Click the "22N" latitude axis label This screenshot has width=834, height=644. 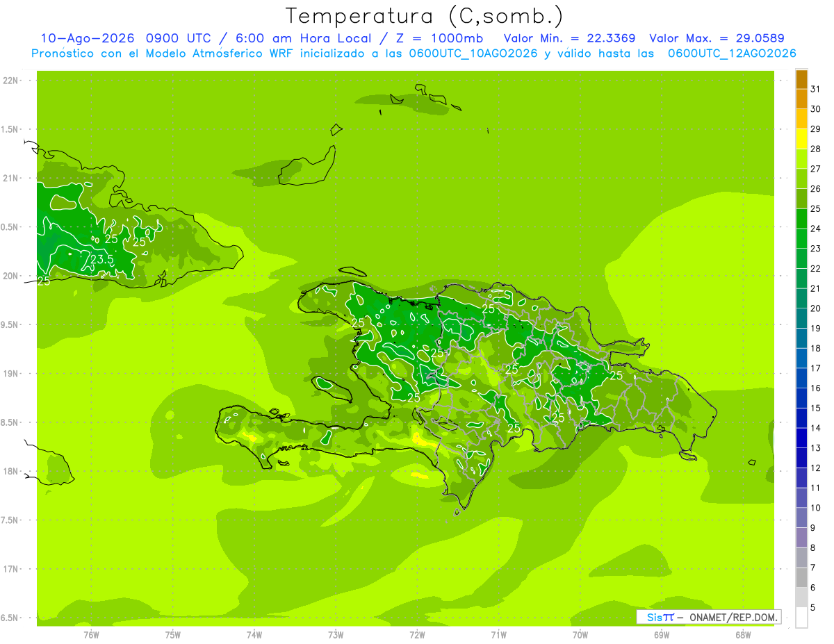point(10,81)
